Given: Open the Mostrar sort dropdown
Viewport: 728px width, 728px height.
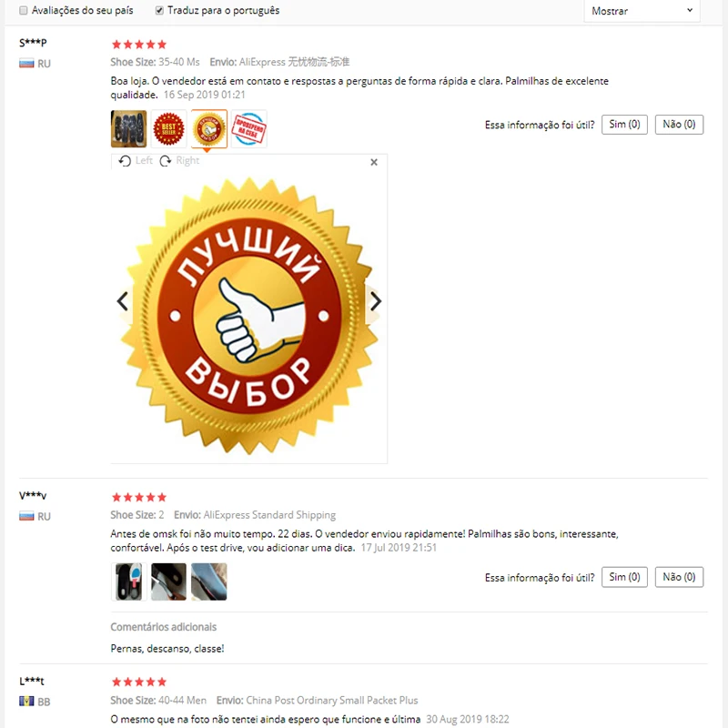Looking at the screenshot, I should (x=642, y=11).
